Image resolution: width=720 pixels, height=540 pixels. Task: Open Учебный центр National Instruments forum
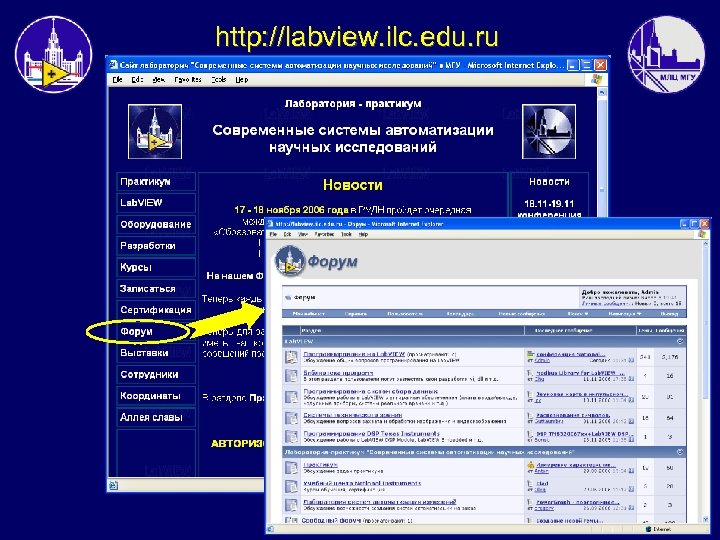click(x=362, y=483)
